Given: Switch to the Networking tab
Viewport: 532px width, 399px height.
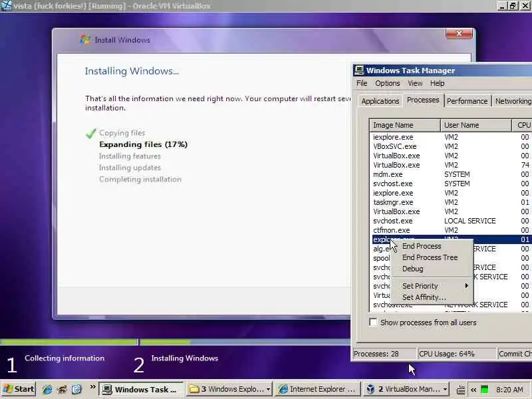Looking at the screenshot, I should (512, 101).
